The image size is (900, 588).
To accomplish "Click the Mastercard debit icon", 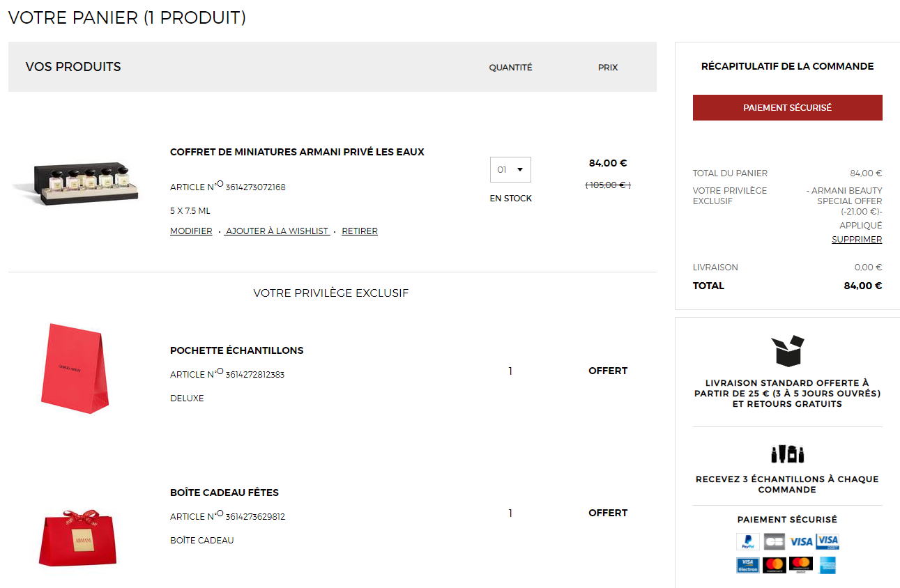I will pos(801,565).
